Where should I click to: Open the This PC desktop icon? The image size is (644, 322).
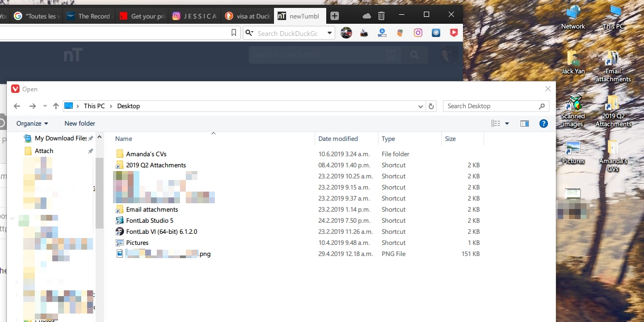click(613, 17)
